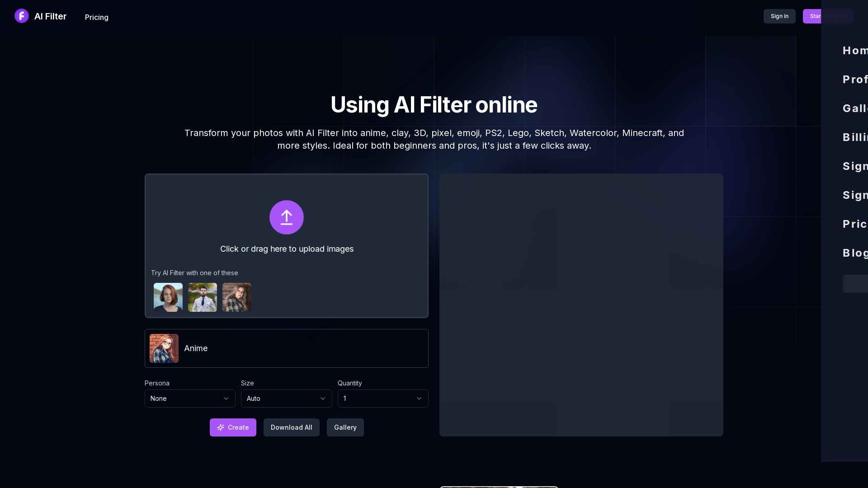Open Blog from the sidebar
868x488 pixels.
pos(855,253)
